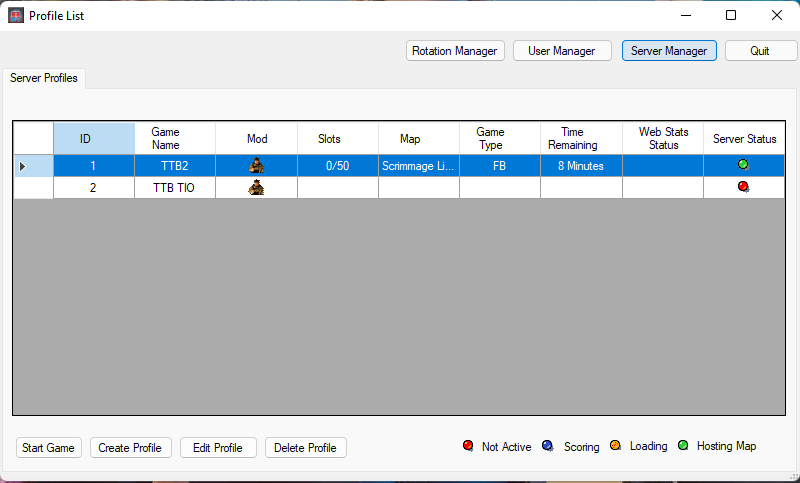Click the Hosting Map legend label
This screenshot has height=483, width=800.
pos(727,446)
